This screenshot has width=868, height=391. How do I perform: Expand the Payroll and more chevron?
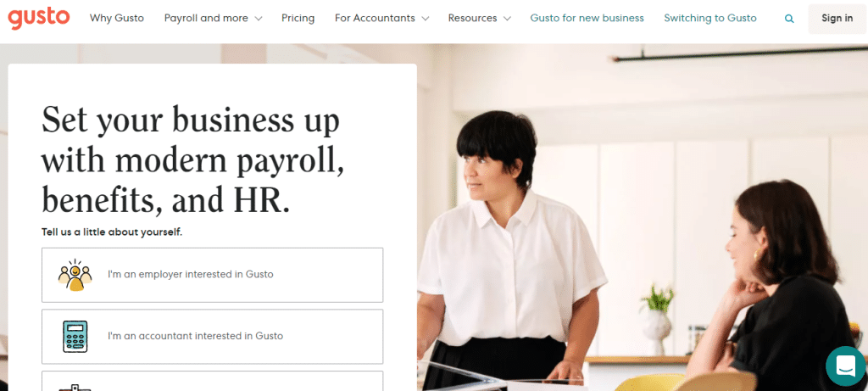258,19
